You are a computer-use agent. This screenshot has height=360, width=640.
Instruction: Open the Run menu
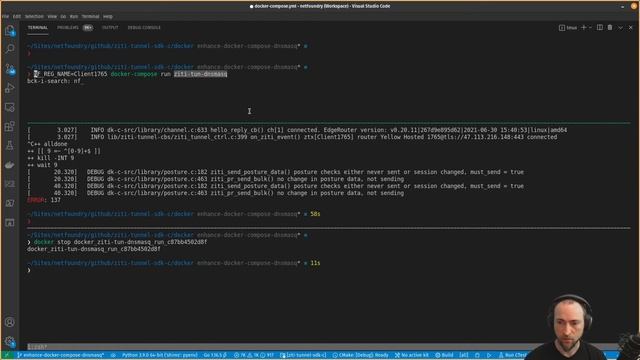(x=74, y=16)
